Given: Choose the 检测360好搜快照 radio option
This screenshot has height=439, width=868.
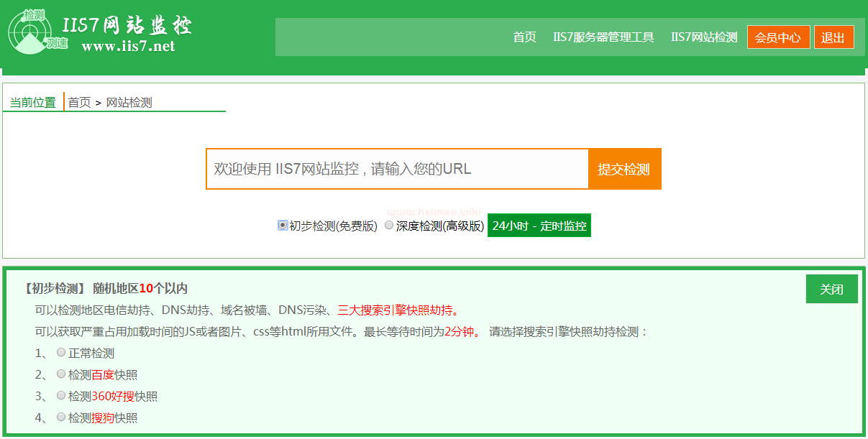Looking at the screenshot, I should pyautogui.click(x=61, y=396).
